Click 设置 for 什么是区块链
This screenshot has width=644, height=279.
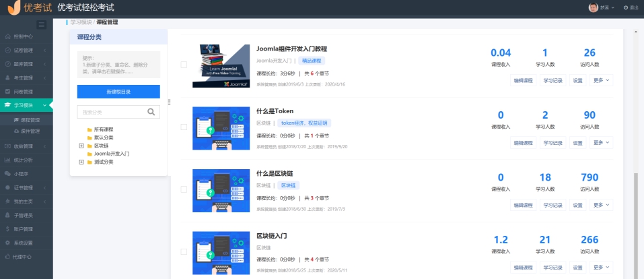pos(577,205)
